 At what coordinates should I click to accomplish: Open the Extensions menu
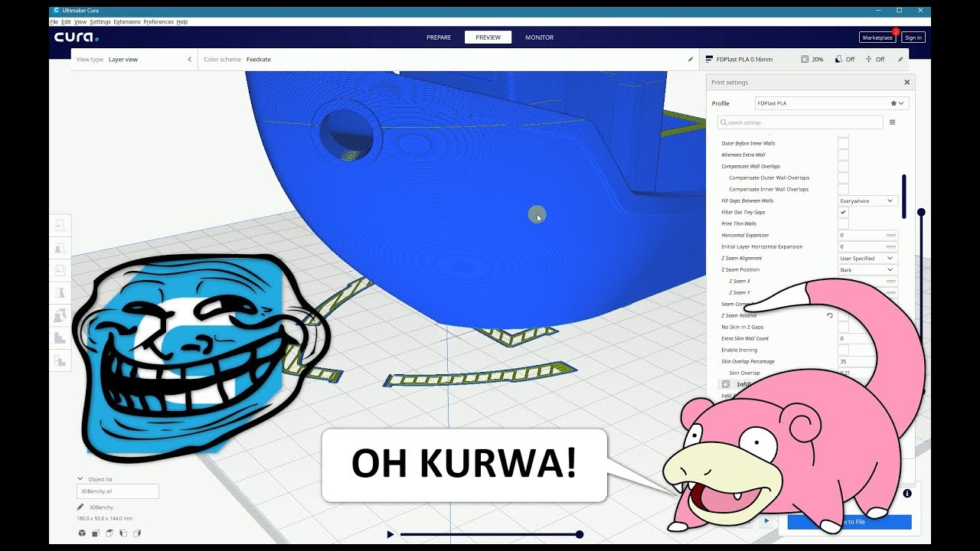127,22
